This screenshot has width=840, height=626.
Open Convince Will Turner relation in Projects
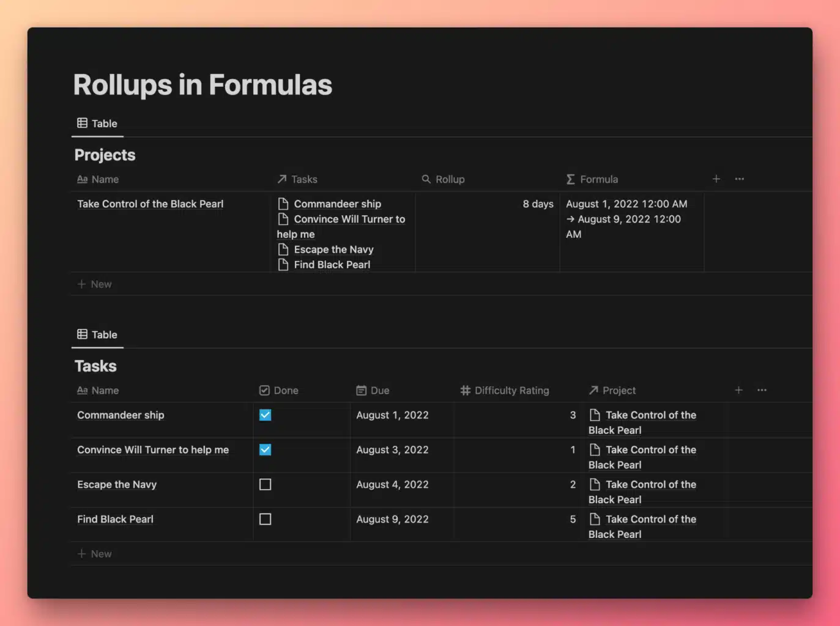(x=341, y=226)
